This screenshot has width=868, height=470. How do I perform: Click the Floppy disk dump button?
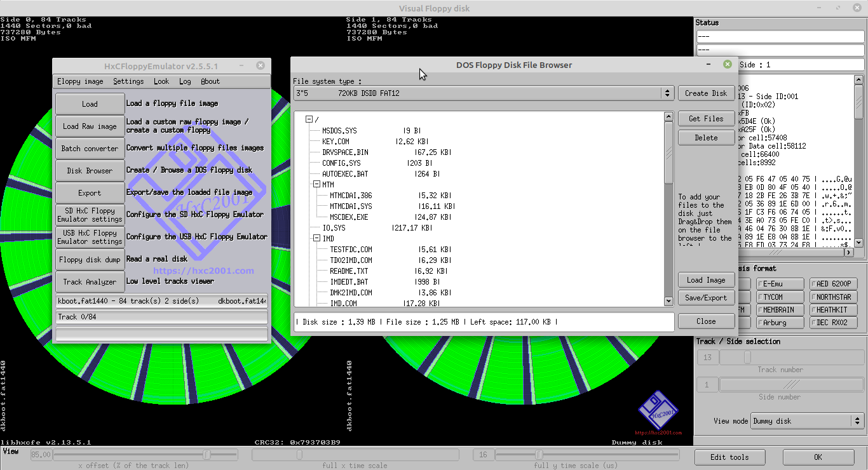tap(90, 260)
